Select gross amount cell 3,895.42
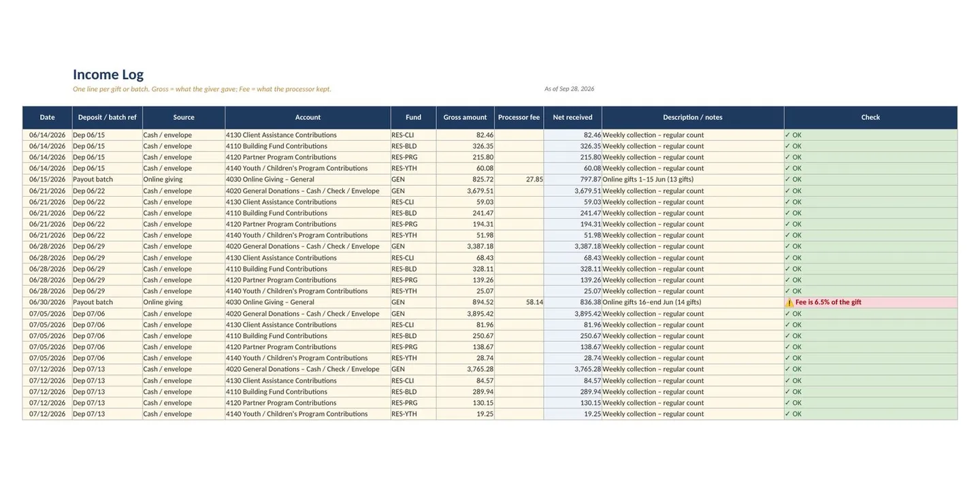The image size is (980, 490). click(465, 314)
